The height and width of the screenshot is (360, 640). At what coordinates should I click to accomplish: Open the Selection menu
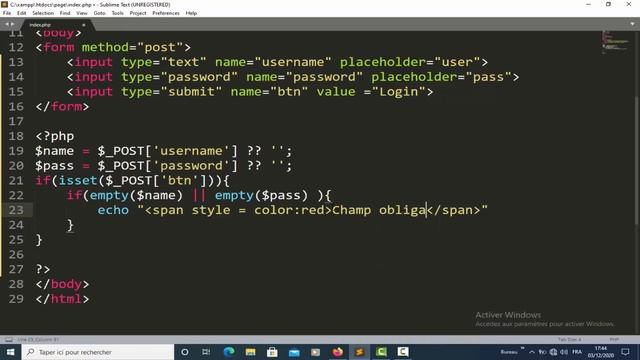[x=43, y=13]
